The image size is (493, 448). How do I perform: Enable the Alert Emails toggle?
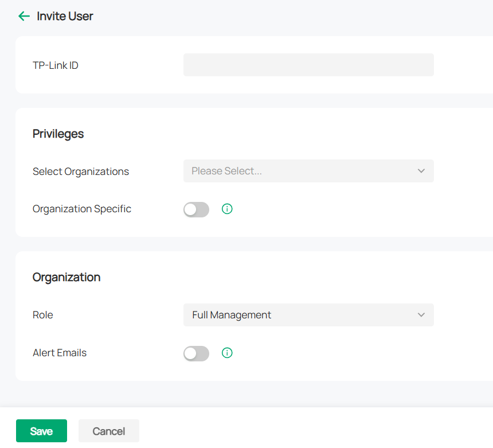click(x=196, y=353)
